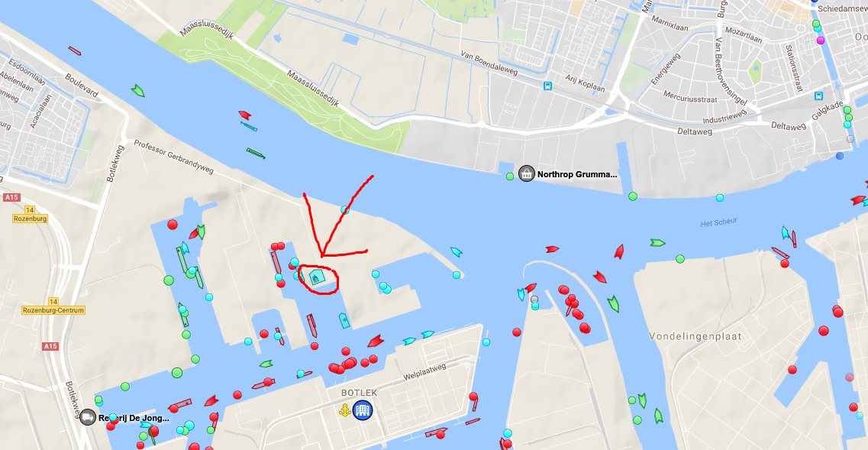Click the Rozenburg-Centrum exit label

53,310
